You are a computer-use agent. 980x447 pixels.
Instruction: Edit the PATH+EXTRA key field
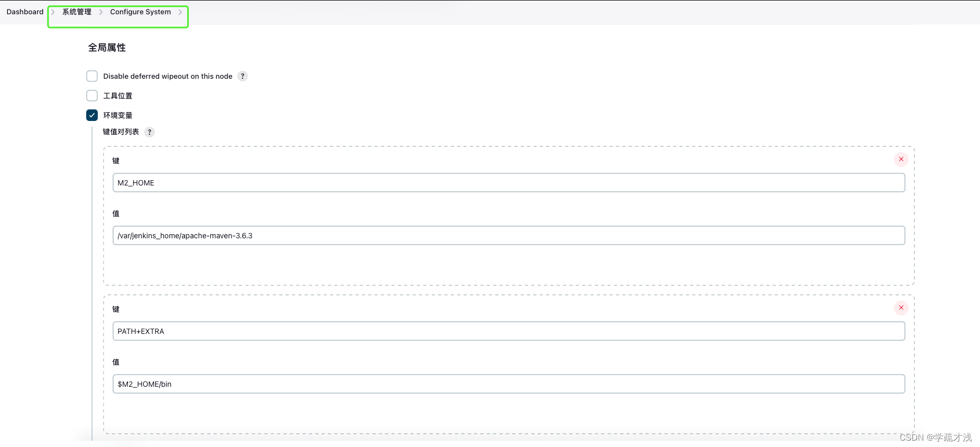(509, 331)
